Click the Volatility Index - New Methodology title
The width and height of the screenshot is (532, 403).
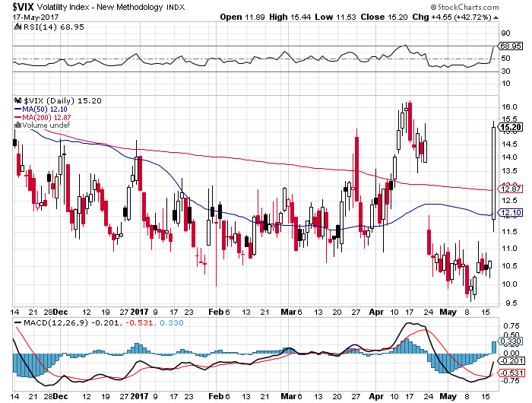100,7
